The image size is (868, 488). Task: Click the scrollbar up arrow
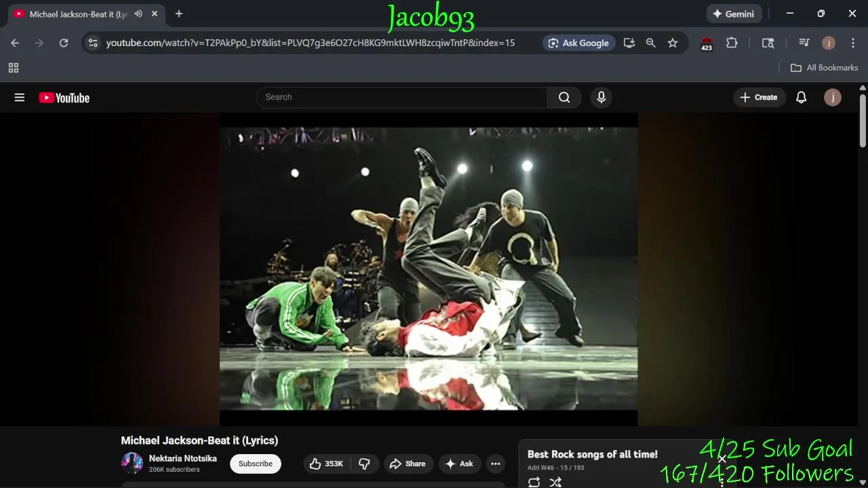(x=863, y=87)
